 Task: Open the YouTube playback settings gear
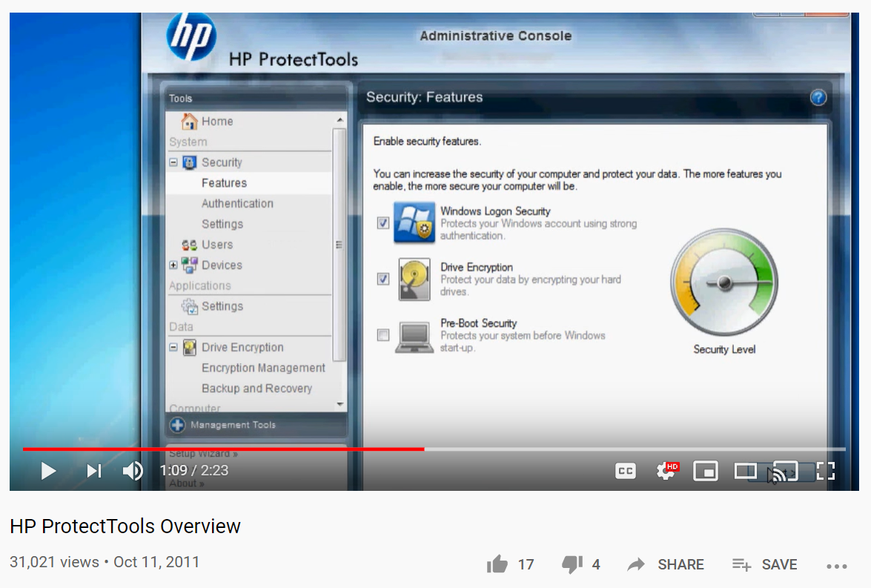(665, 471)
